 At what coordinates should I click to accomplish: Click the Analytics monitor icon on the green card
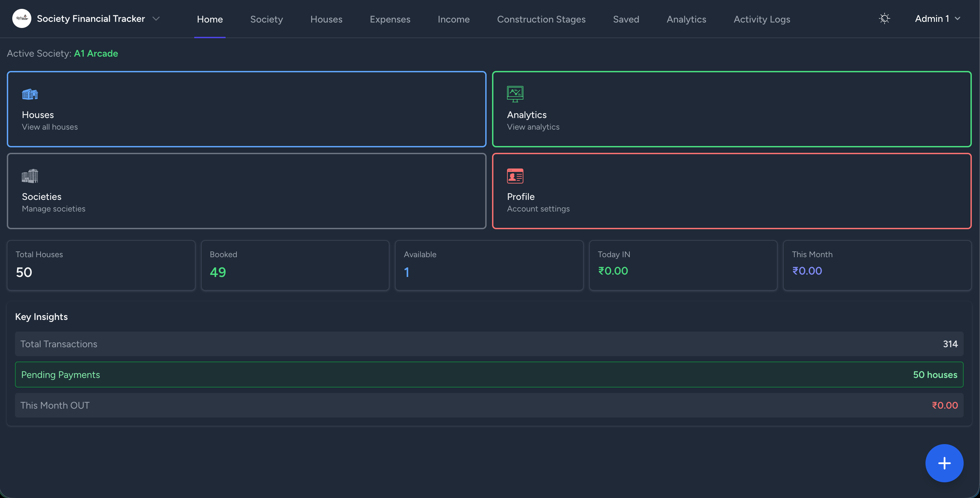pos(515,94)
